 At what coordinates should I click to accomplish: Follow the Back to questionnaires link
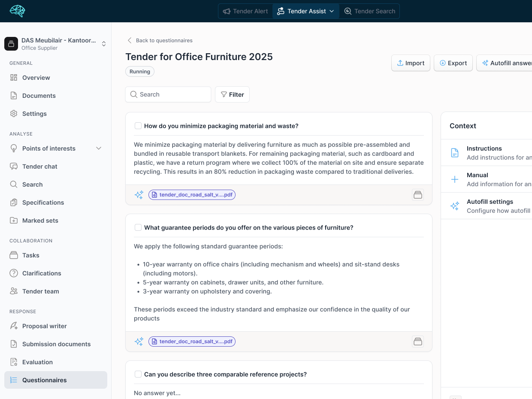159,40
